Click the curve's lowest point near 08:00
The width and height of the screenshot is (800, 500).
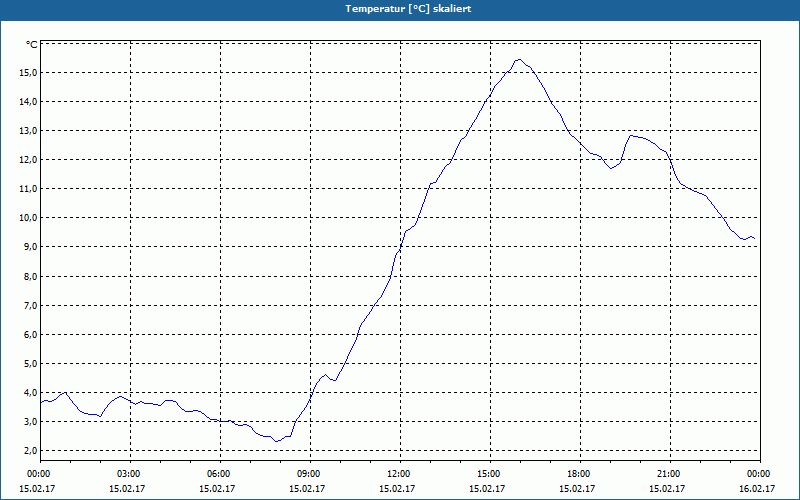pos(277,441)
